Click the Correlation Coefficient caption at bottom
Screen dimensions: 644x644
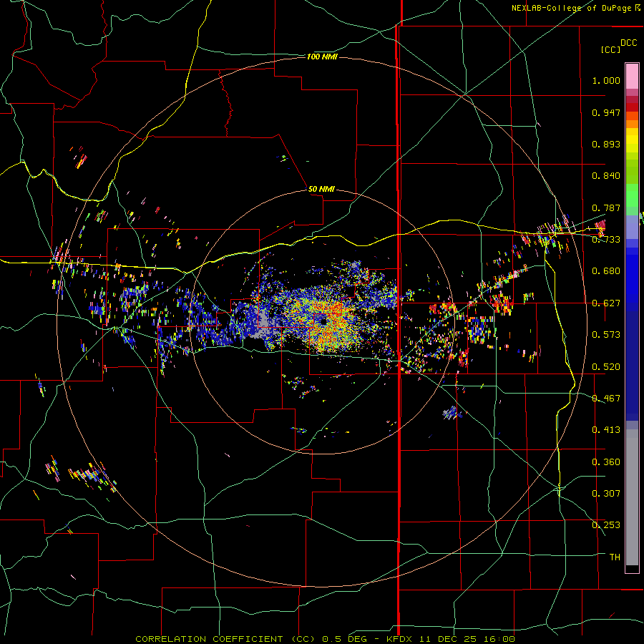(325, 639)
